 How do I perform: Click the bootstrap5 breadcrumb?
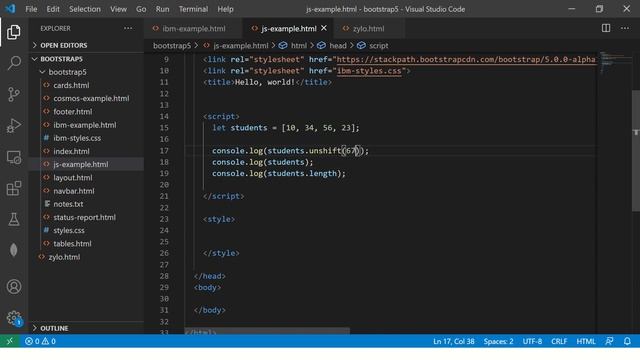(x=172, y=46)
